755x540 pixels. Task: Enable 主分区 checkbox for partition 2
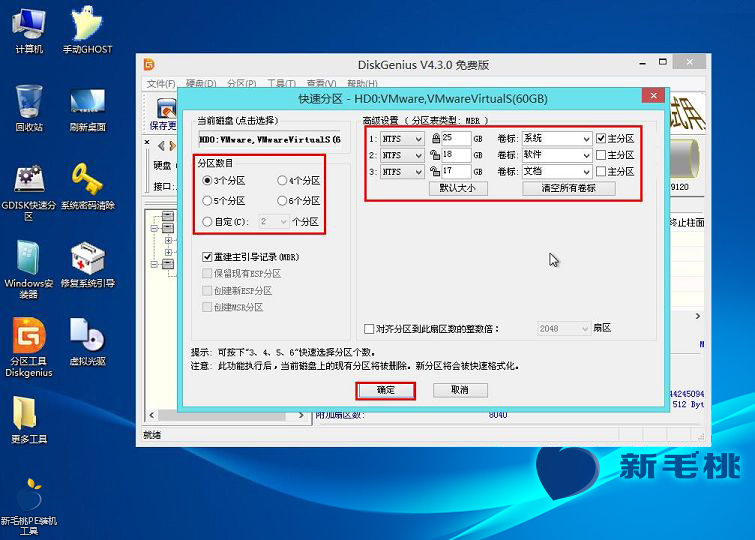pos(601,155)
